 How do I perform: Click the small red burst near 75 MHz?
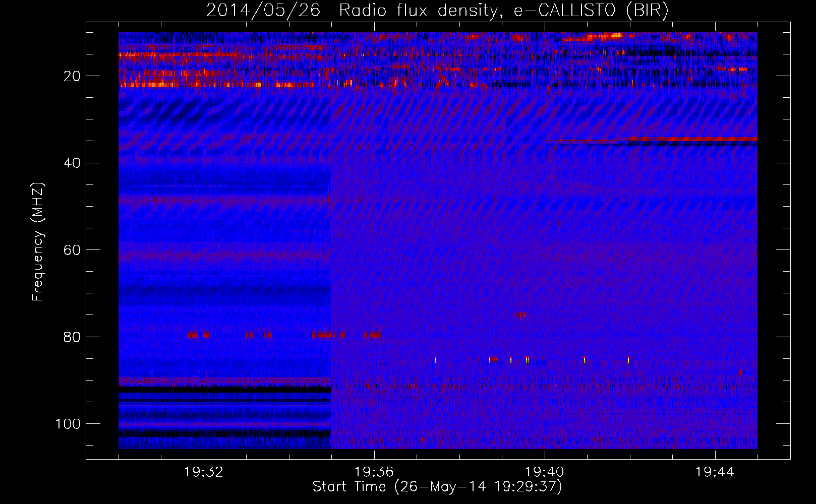(521, 315)
